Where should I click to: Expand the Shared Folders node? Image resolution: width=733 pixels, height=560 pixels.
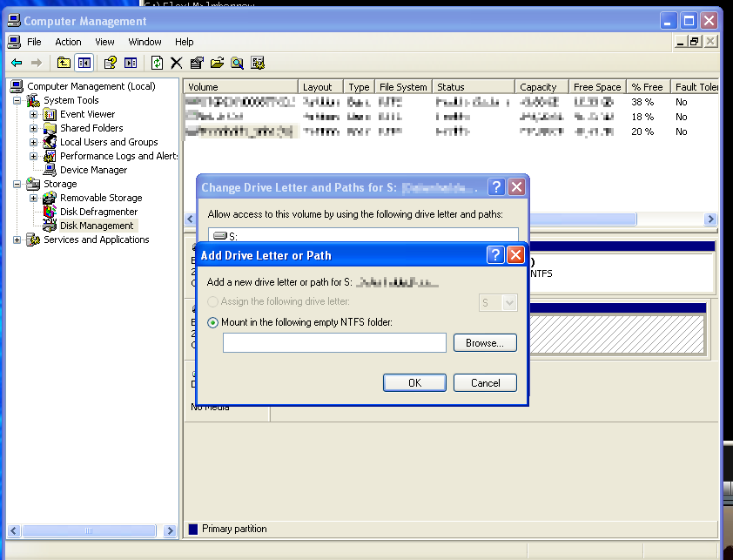pos(34,128)
